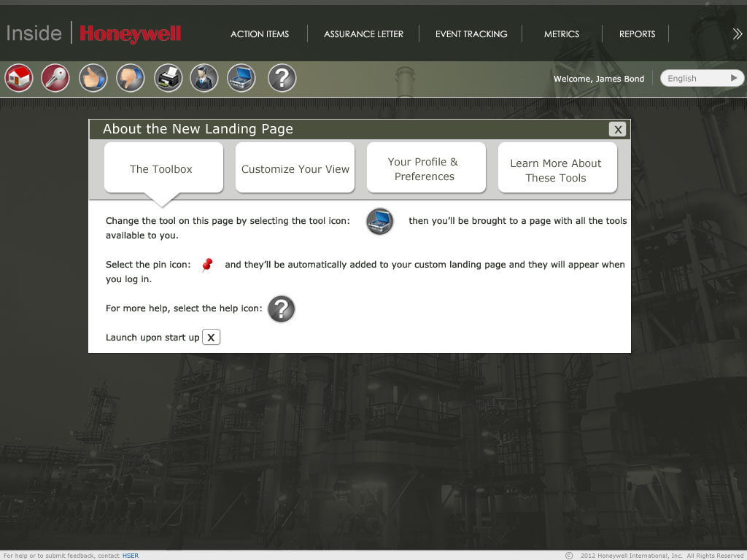Open the Action Items menu
This screenshot has height=560, width=747.
(260, 34)
